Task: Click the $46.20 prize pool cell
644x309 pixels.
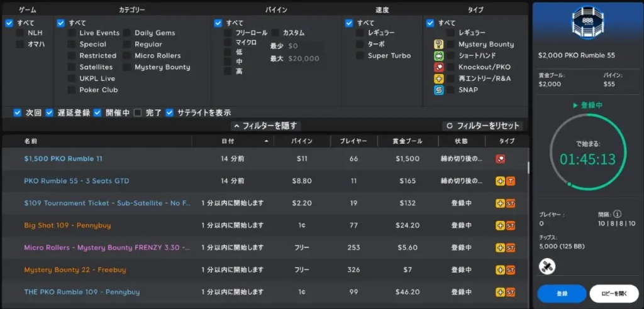Action: point(408,292)
